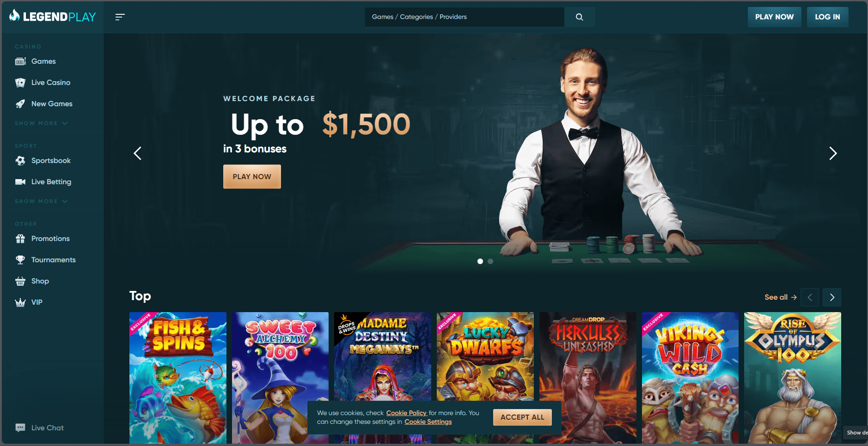The height and width of the screenshot is (446, 868).
Task: Advance the Top games carousel right arrow
Action: tap(832, 297)
